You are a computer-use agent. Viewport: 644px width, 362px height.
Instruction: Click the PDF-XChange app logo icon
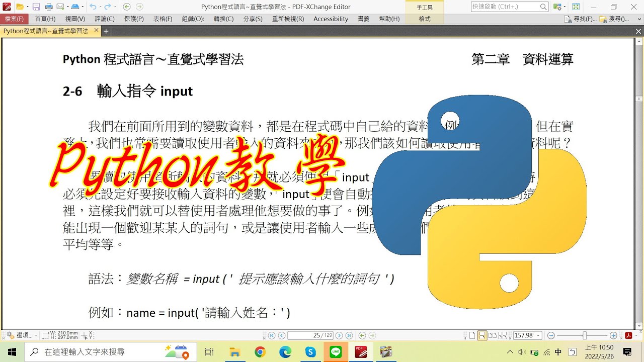(x=7, y=7)
